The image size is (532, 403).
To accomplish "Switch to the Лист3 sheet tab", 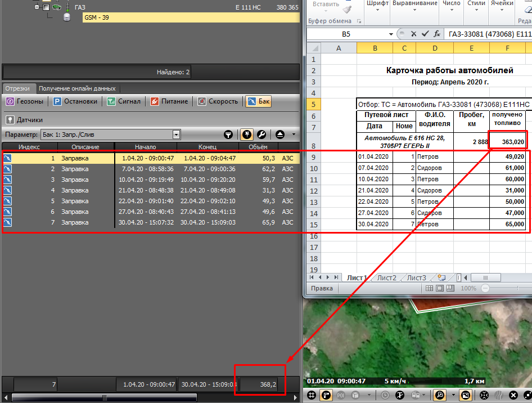I will (416, 277).
